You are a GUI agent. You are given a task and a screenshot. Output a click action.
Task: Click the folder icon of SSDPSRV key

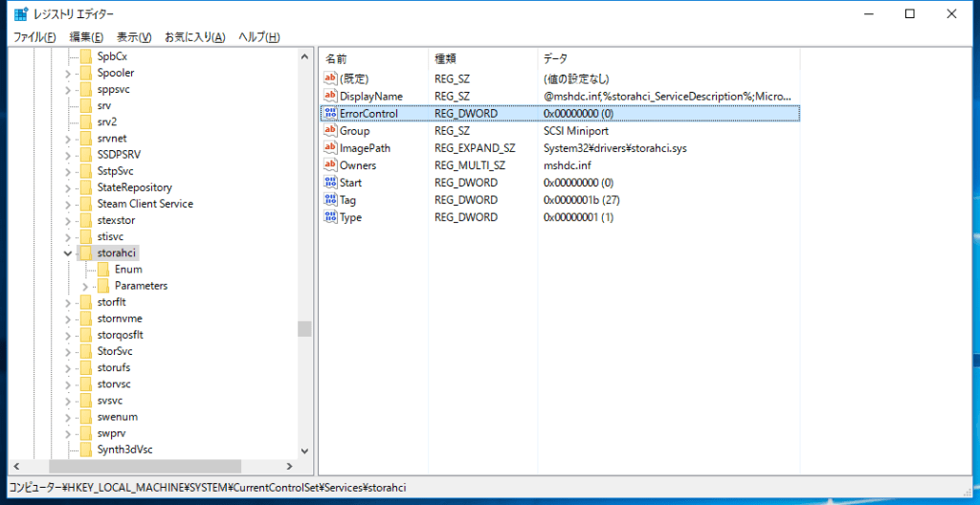point(86,154)
